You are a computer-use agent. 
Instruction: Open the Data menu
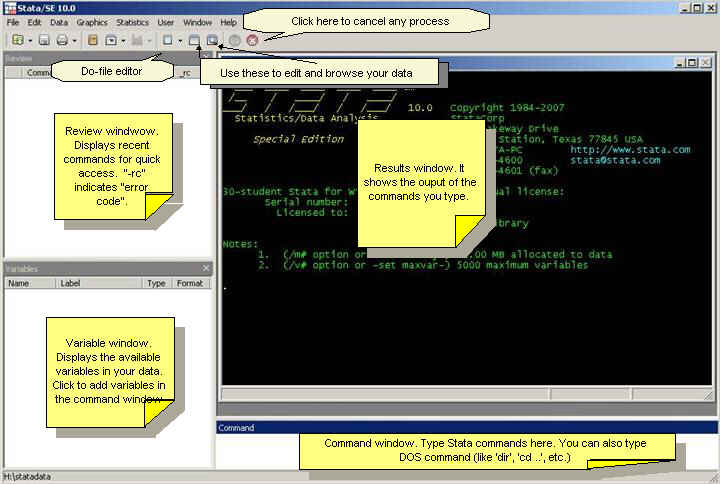pos(59,22)
